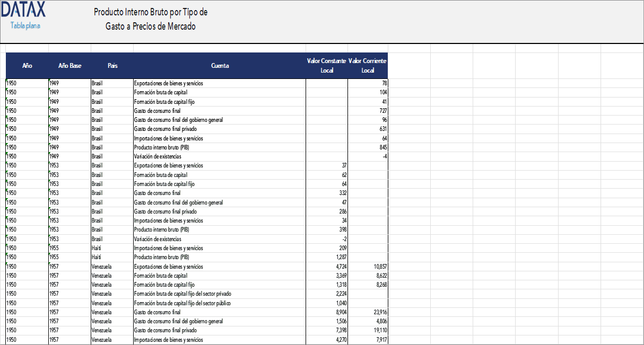Click the DATAX logo
The height and width of the screenshot is (345, 644).
(x=24, y=10)
